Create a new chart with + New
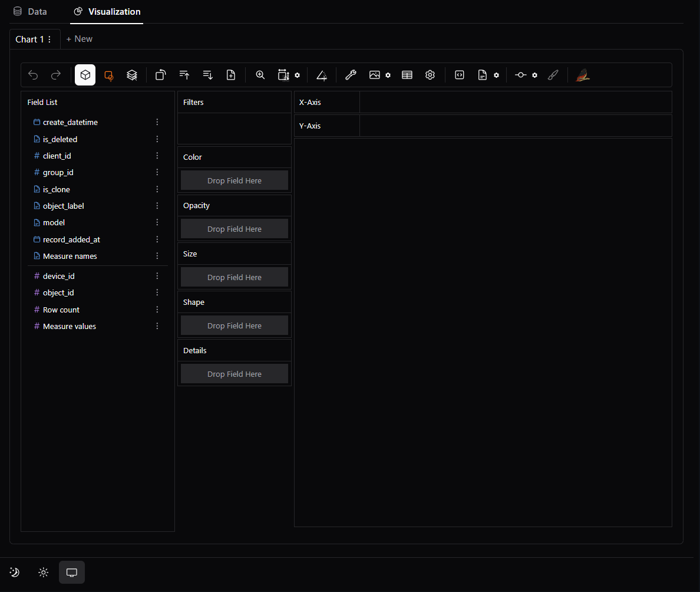The image size is (700, 592). [x=79, y=39]
